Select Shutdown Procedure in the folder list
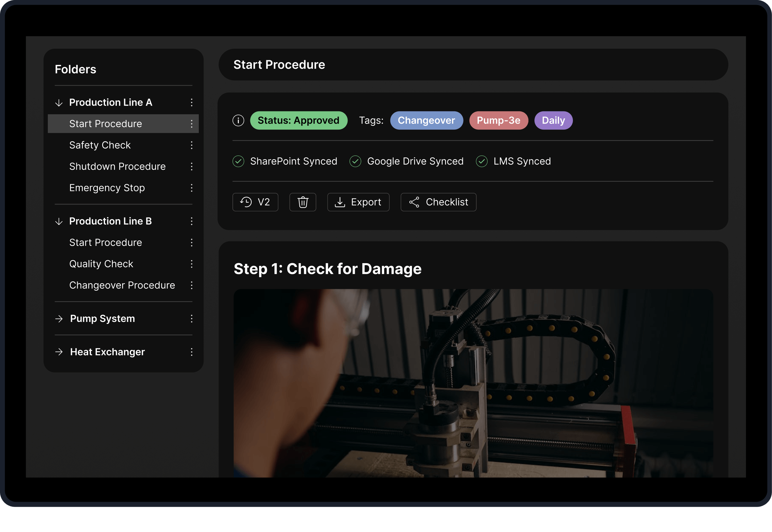Viewport: 772px width, 532px height. click(x=118, y=166)
